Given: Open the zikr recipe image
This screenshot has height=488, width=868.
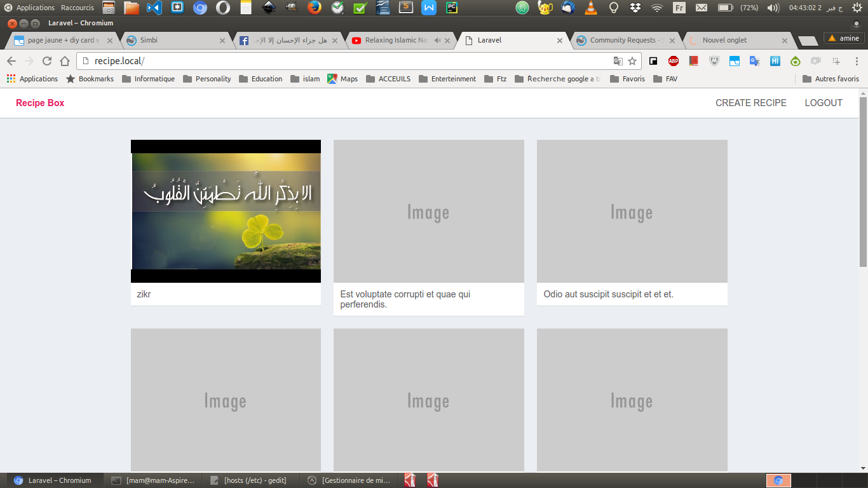Looking at the screenshot, I should tap(226, 211).
